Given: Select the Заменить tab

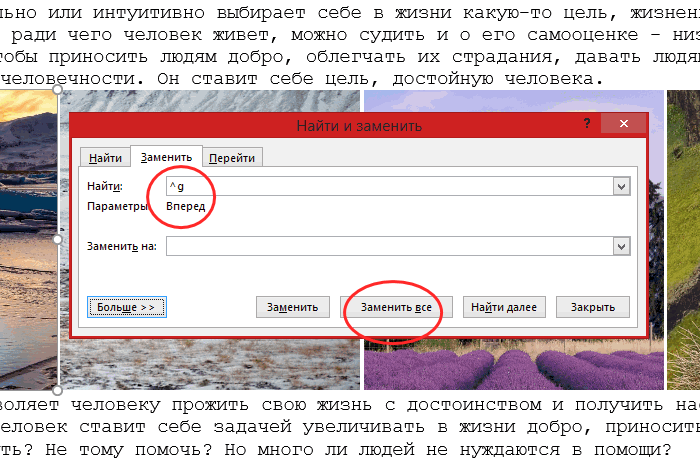Looking at the screenshot, I should [x=166, y=157].
